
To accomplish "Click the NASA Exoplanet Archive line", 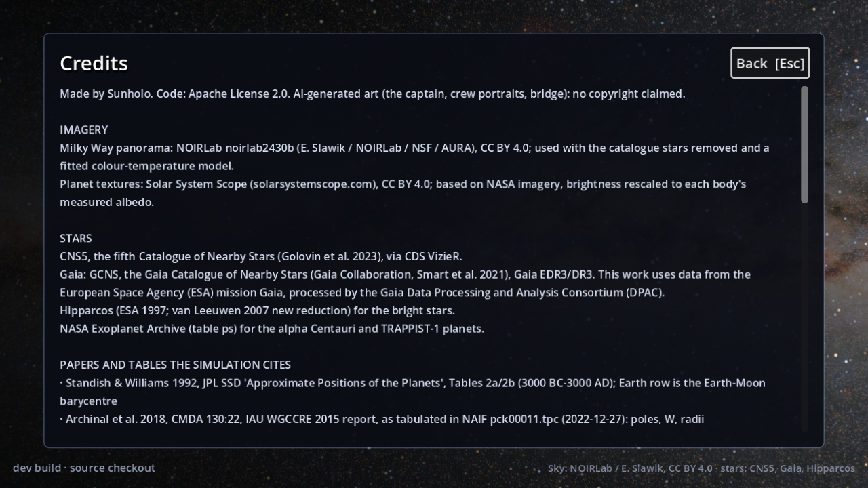I will [272, 329].
